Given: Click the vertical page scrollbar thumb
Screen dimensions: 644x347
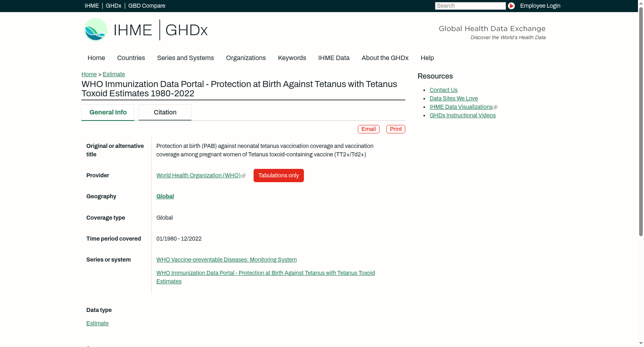Looking at the screenshot, I should point(641,121).
